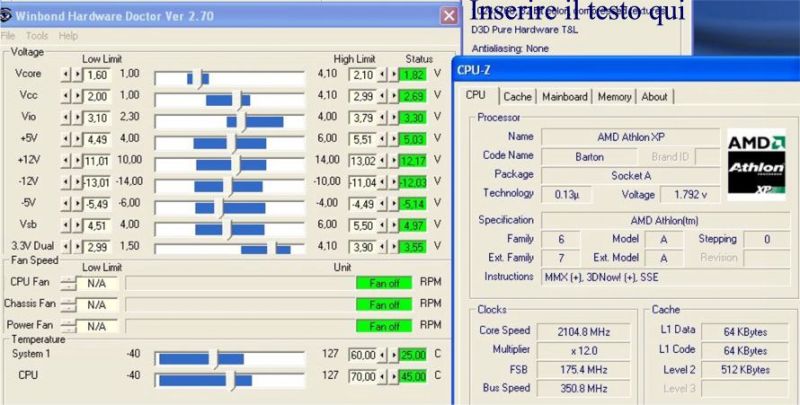The width and height of the screenshot is (800, 405).
Task: Open the File menu in Hardware Doctor
Action: pyautogui.click(x=8, y=36)
